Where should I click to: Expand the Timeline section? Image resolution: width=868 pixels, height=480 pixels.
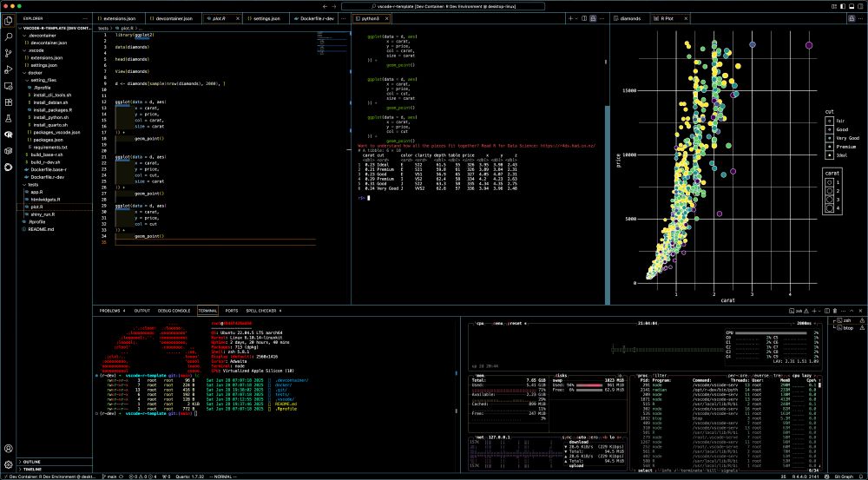[56, 469]
